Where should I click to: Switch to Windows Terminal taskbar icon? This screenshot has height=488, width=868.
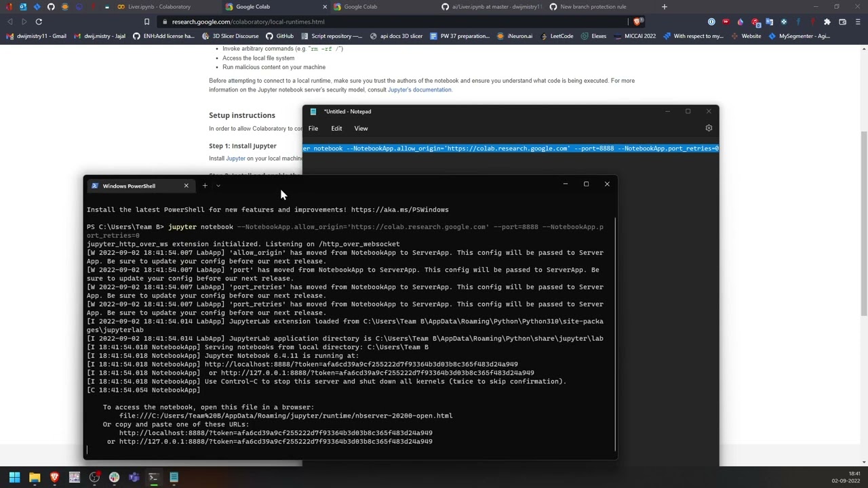[x=153, y=478]
